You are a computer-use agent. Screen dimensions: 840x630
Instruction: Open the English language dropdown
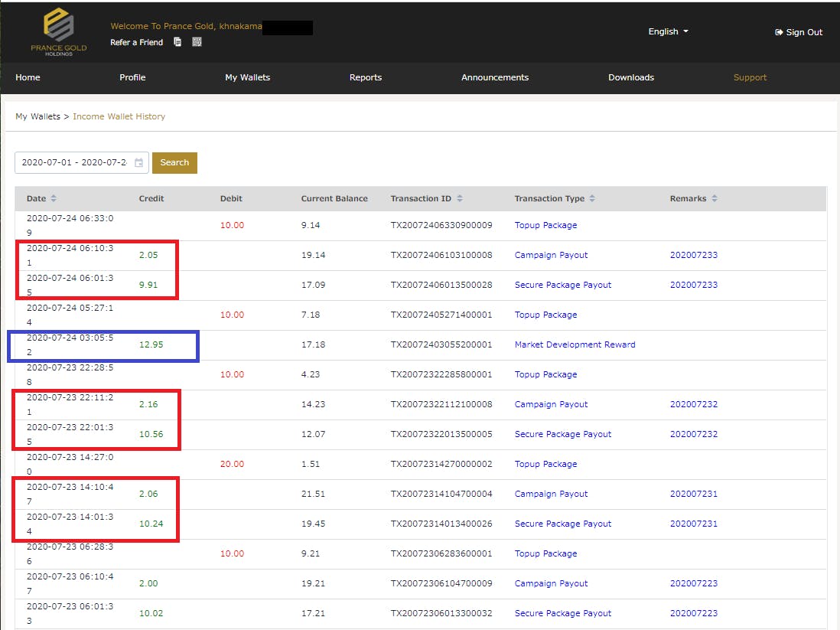pos(668,31)
